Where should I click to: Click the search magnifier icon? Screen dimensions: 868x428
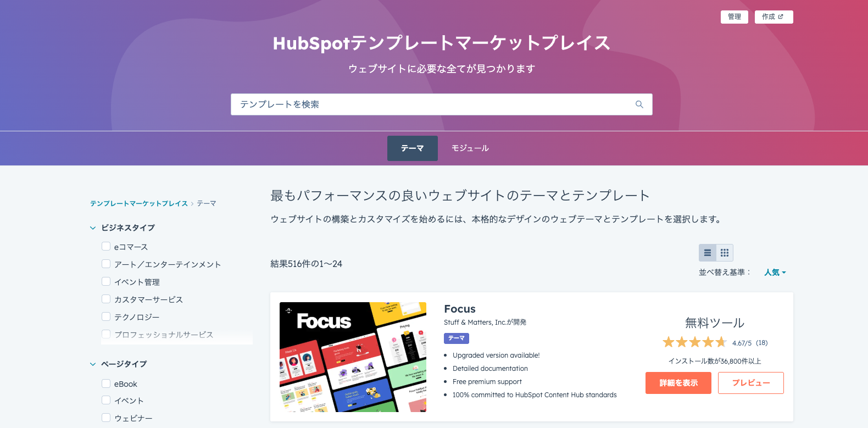(639, 104)
